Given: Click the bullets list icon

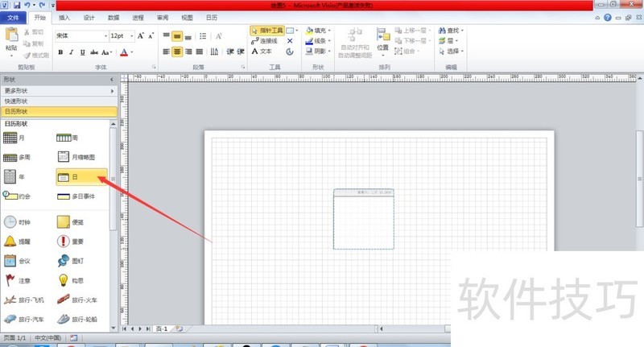Looking at the screenshot, I should click(x=203, y=36).
